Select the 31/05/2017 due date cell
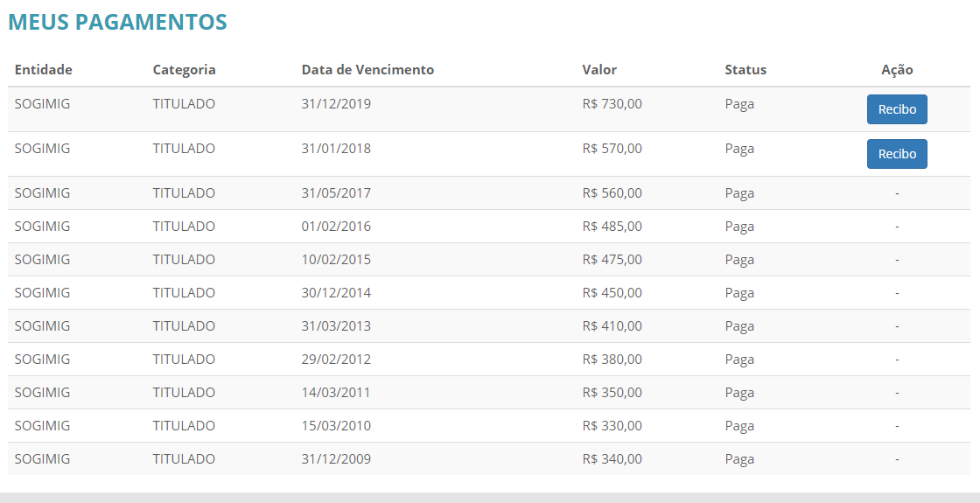The height and width of the screenshot is (503, 980). tap(336, 193)
